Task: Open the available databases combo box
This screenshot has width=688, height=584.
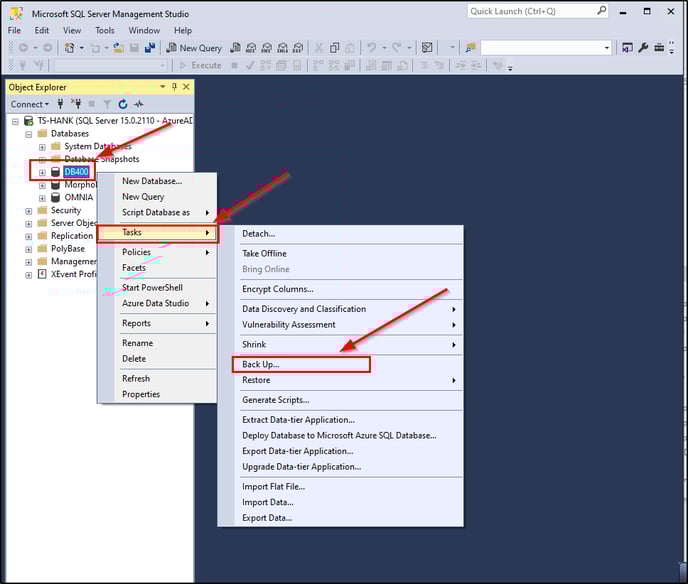Action: [x=111, y=66]
